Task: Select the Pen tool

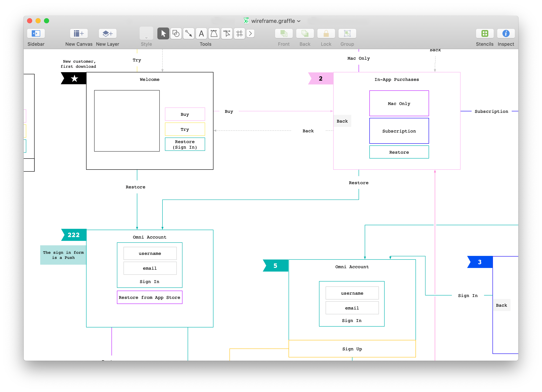Action: pos(214,33)
